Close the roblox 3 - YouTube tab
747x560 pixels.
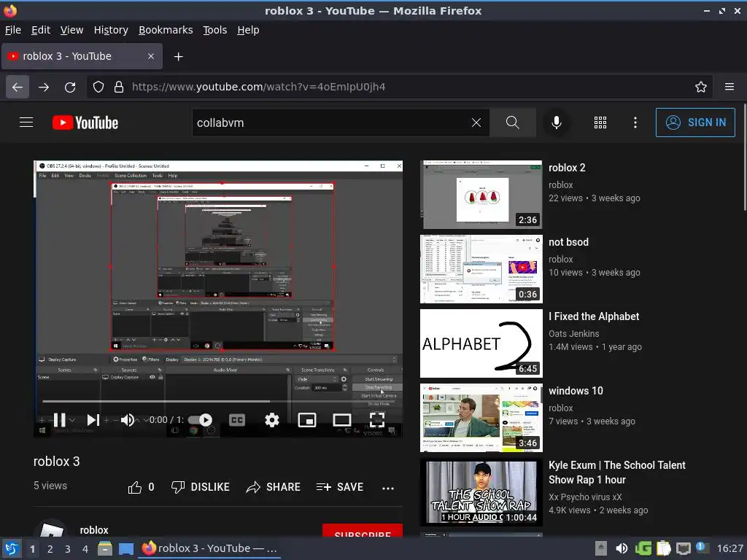click(x=150, y=56)
